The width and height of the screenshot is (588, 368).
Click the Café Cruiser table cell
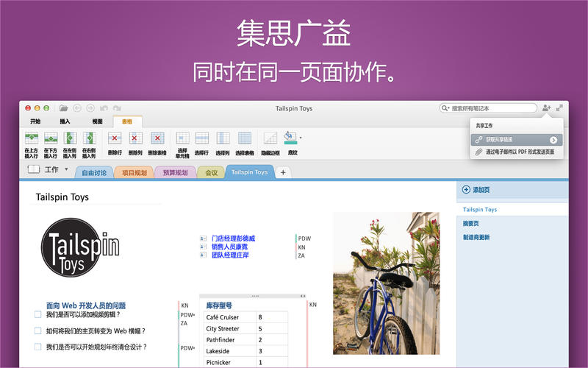pos(230,317)
